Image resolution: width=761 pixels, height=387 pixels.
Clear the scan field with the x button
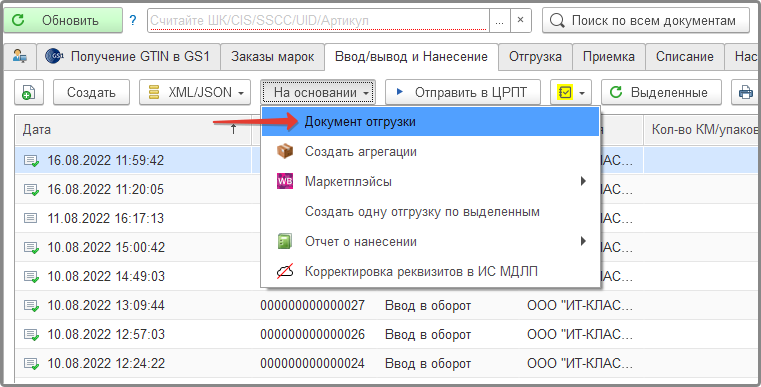pyautogui.click(x=520, y=20)
